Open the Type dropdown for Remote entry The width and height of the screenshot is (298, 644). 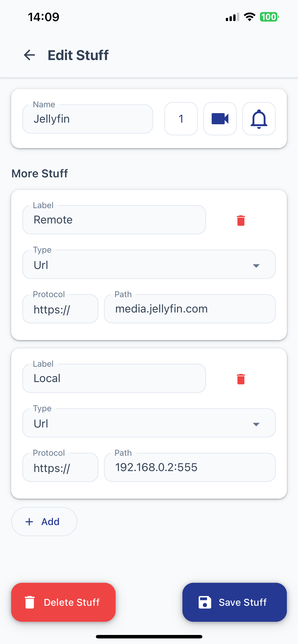[x=149, y=265]
